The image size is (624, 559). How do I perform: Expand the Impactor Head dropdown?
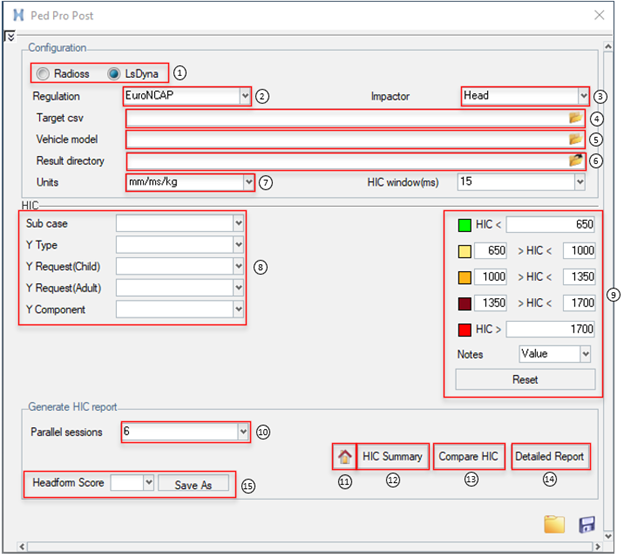(x=583, y=97)
